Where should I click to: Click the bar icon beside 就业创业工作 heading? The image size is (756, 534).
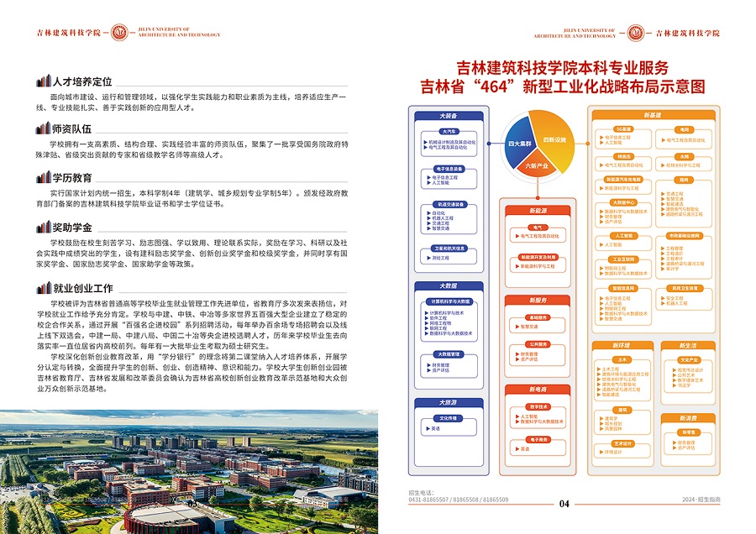(44, 288)
